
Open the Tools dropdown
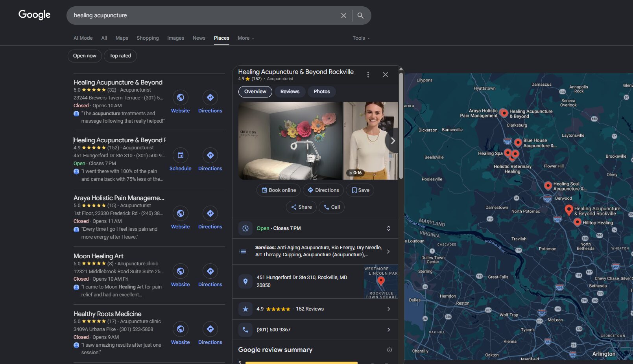coord(361,38)
